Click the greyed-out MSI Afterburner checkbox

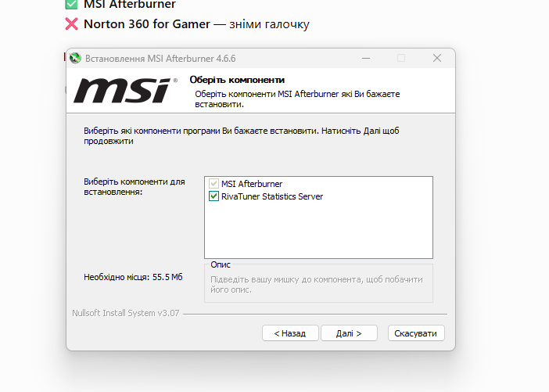pyautogui.click(x=213, y=184)
